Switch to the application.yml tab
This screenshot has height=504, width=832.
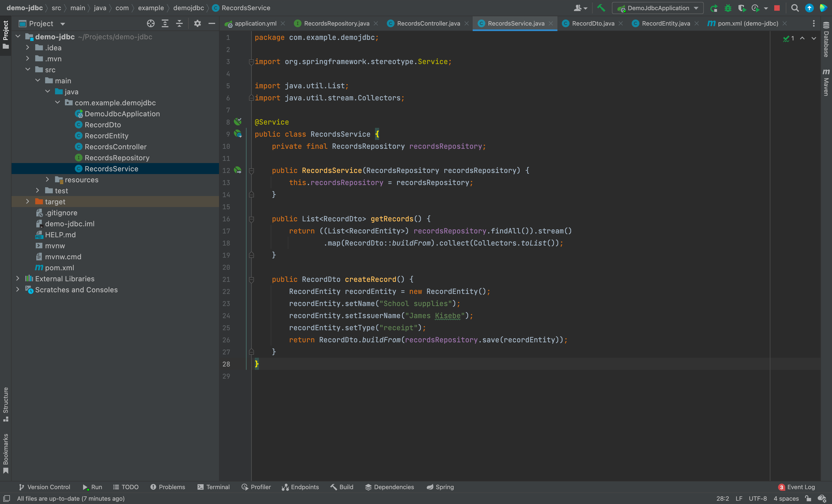pyautogui.click(x=255, y=23)
